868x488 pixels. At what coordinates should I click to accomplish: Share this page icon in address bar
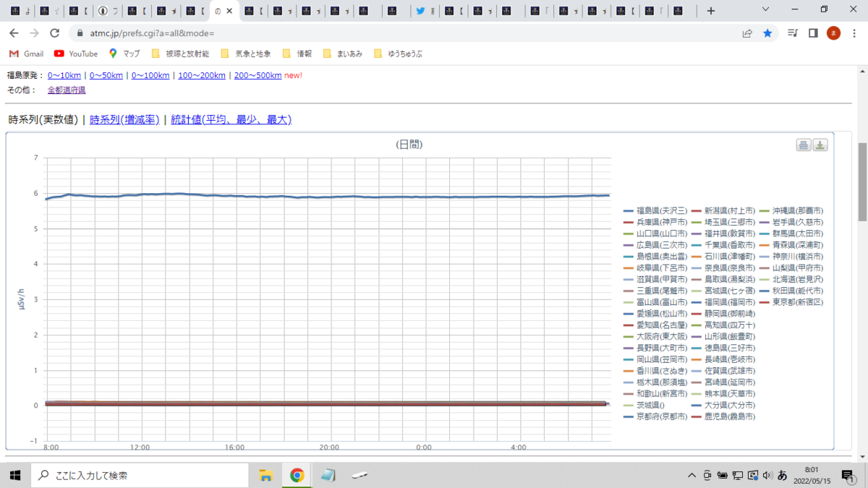click(747, 33)
